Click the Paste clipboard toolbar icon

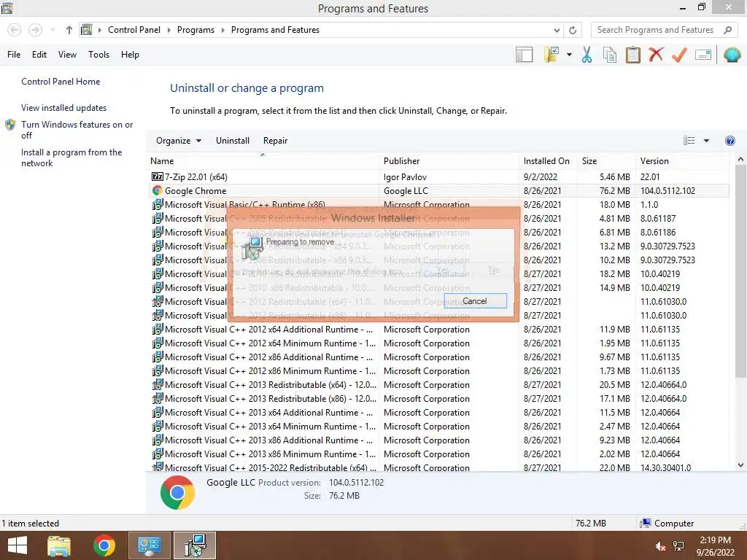[632, 55]
